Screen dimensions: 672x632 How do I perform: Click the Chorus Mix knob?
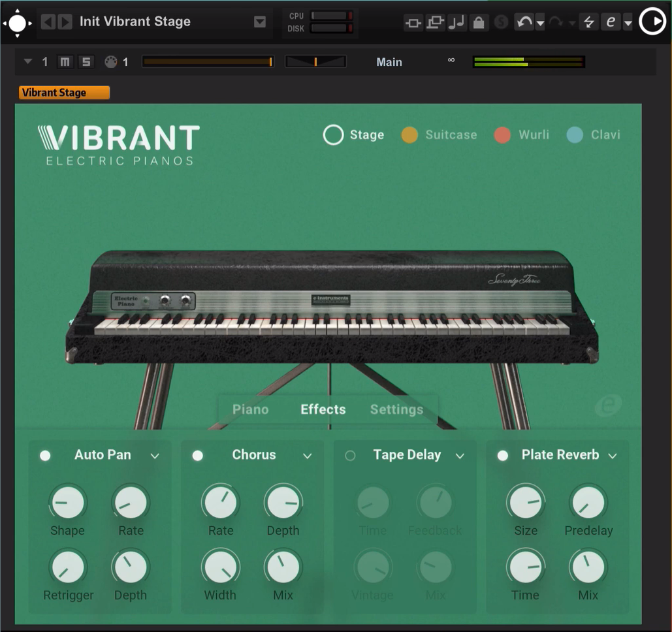tap(283, 567)
